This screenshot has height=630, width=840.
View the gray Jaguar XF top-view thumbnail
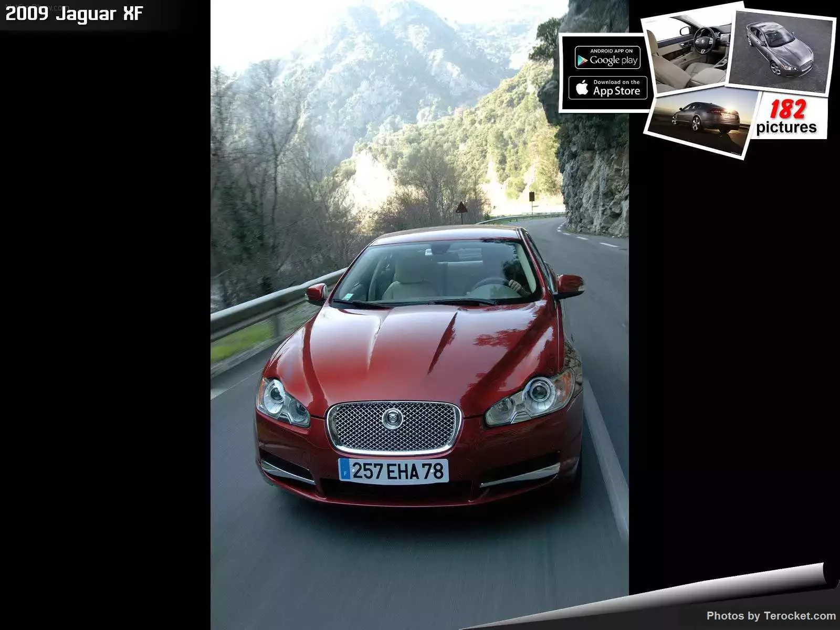pos(781,51)
